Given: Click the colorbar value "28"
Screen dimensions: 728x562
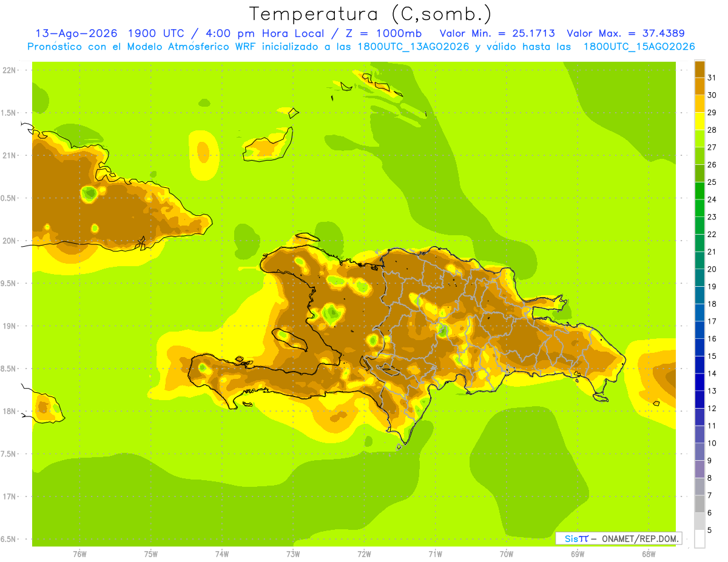Looking at the screenshot, I should 712,129.
